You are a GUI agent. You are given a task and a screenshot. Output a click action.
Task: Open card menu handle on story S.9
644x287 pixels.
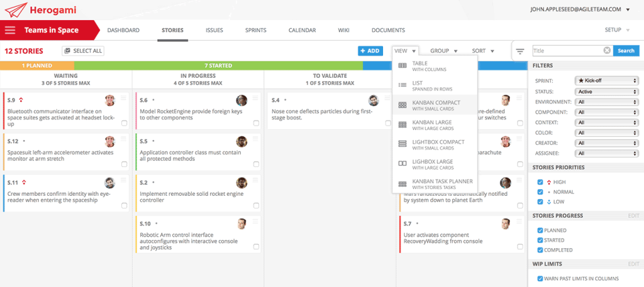coord(123,98)
